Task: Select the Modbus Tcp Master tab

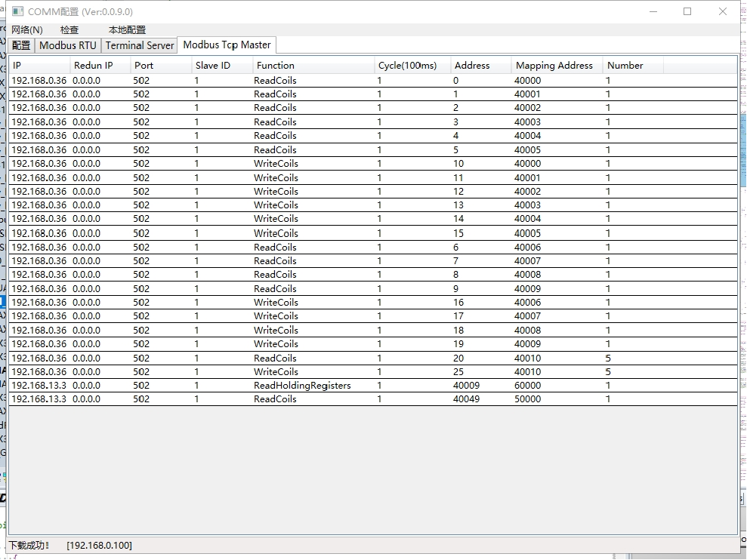Action: (x=227, y=45)
